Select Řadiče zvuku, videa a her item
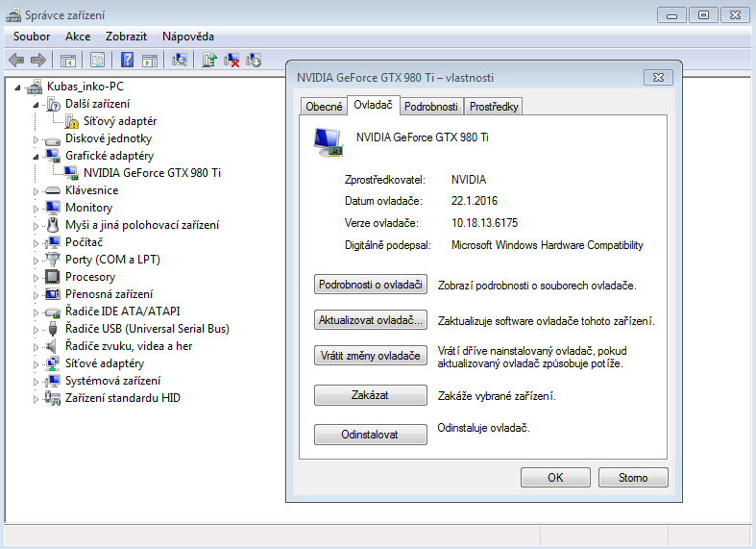 coord(129,346)
